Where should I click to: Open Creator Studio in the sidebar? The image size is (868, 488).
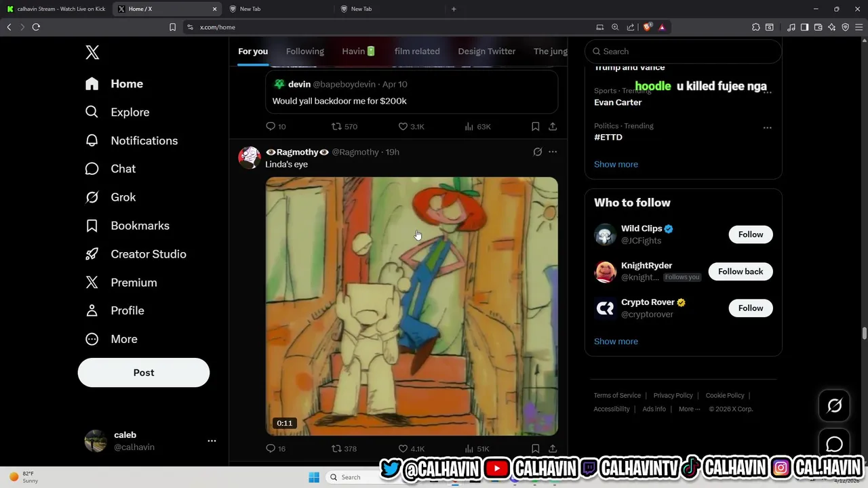[135, 254]
